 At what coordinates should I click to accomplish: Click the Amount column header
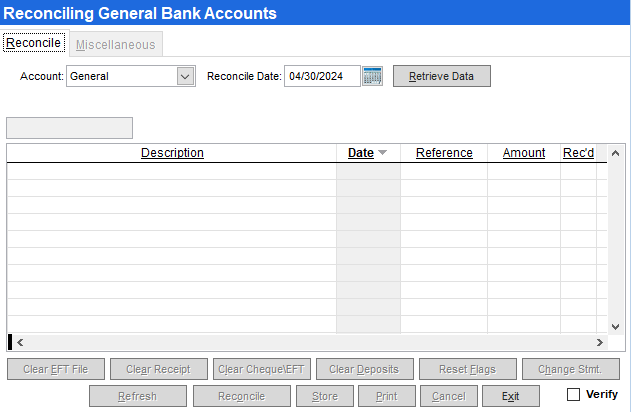point(524,153)
